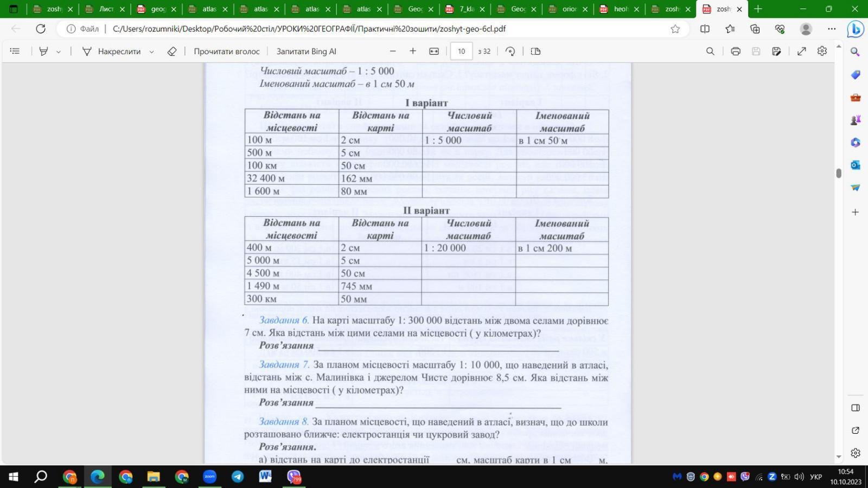This screenshot has width=868, height=488.
Task: Select the Eraser tool
Action: point(172,51)
